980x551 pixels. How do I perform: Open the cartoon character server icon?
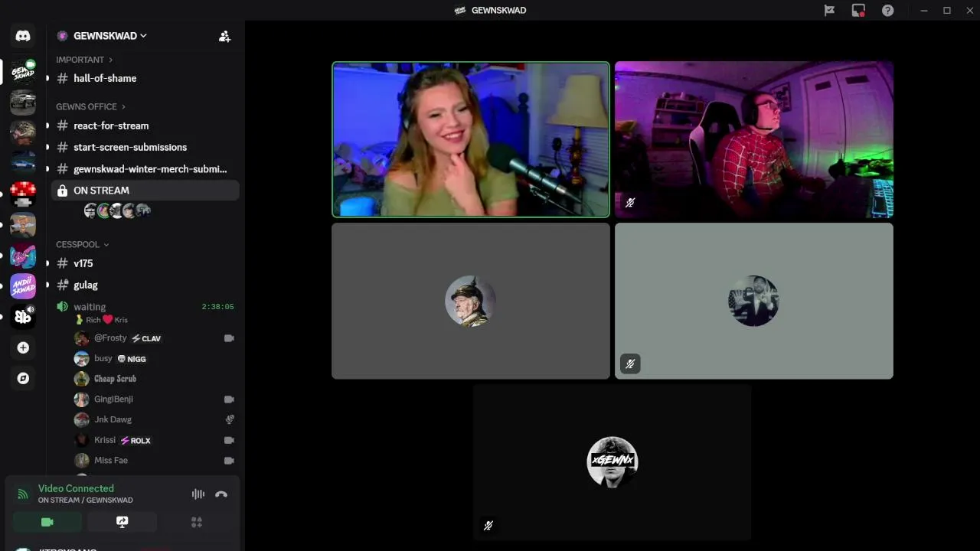pyautogui.click(x=23, y=225)
